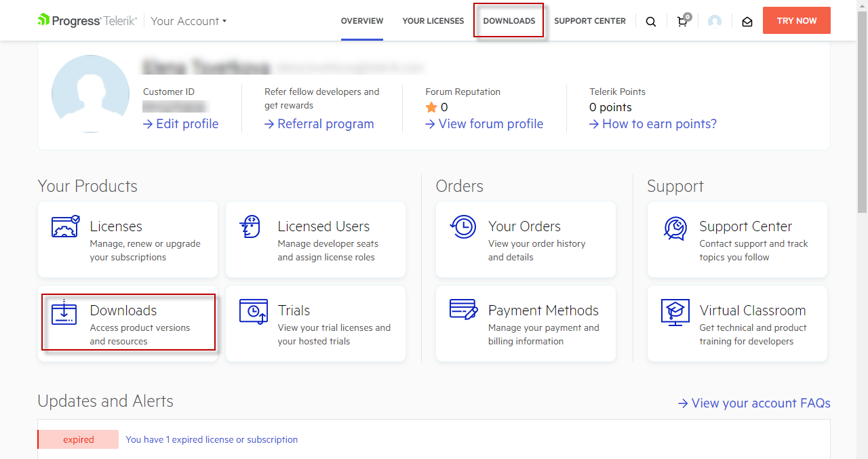
Task: Open the envelope messages icon
Action: tap(747, 22)
